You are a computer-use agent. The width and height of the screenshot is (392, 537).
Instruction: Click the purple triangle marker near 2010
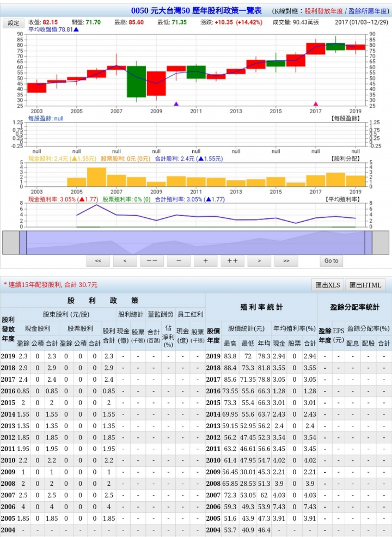pyautogui.click(x=176, y=104)
